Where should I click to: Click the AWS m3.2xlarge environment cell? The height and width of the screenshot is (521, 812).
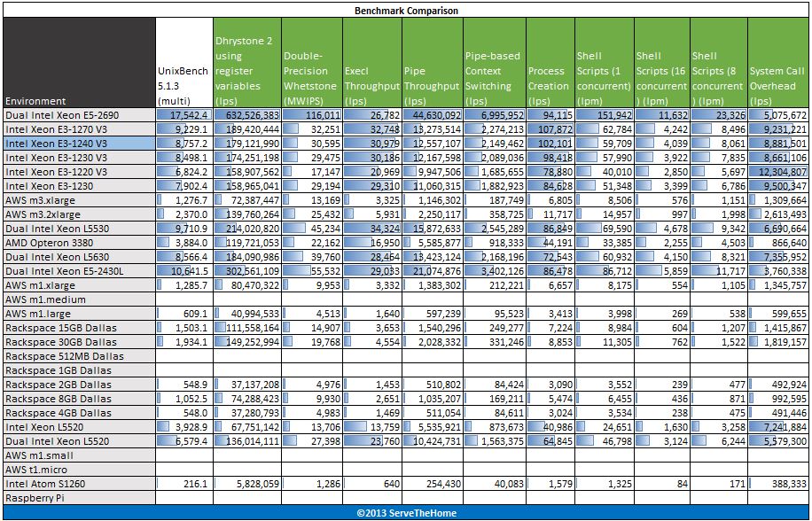[x=79, y=214]
